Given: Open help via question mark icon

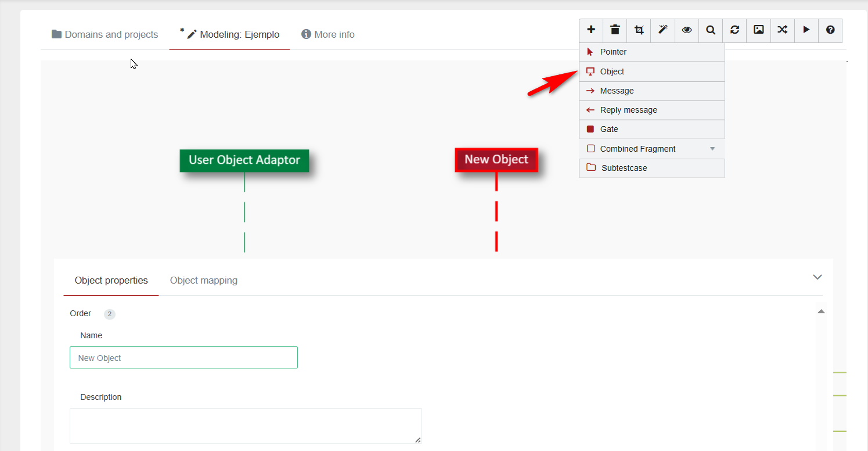Looking at the screenshot, I should click(830, 30).
